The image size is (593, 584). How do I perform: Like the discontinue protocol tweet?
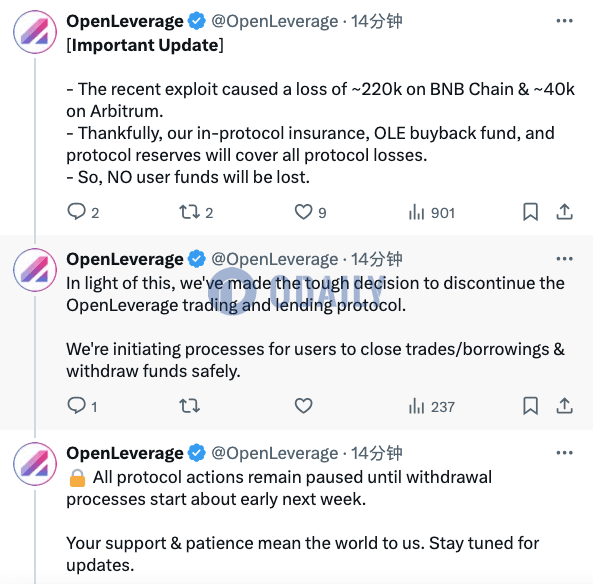click(303, 406)
